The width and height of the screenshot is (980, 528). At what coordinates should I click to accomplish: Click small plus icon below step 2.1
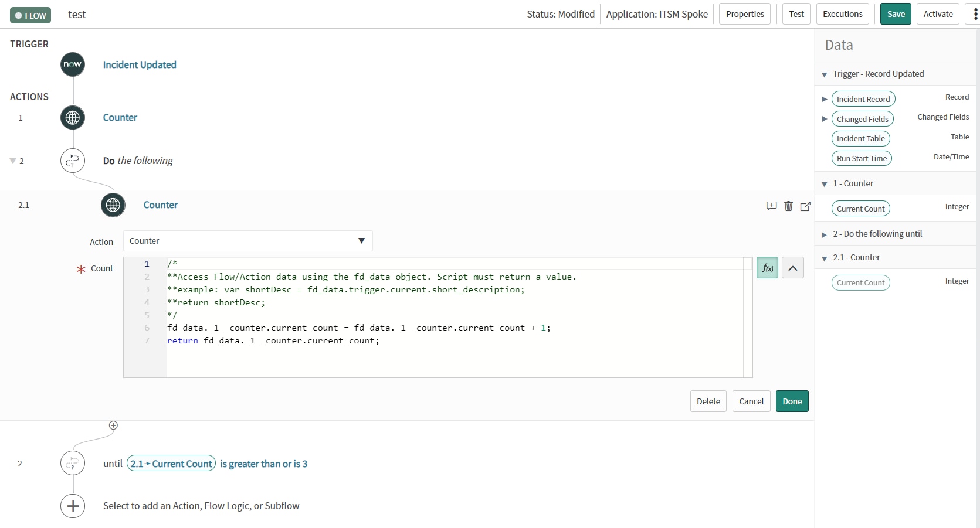(113, 425)
